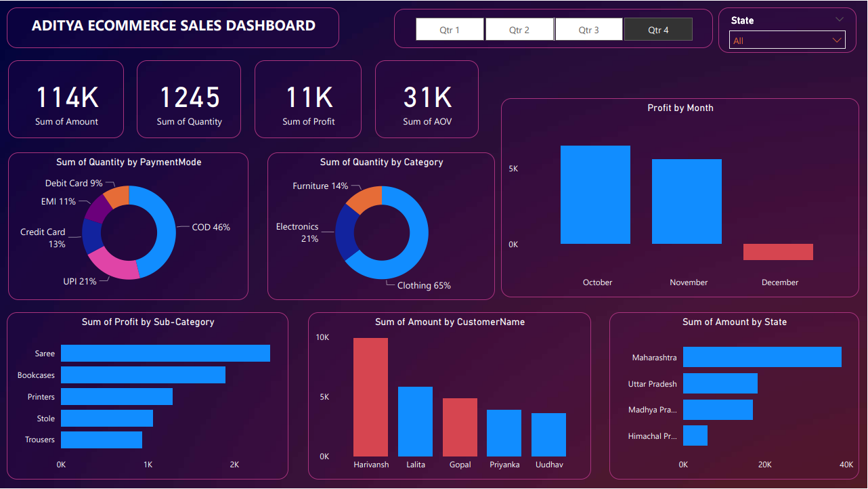Select the red December profit bar
The height and width of the screenshot is (489, 868).
click(x=777, y=251)
